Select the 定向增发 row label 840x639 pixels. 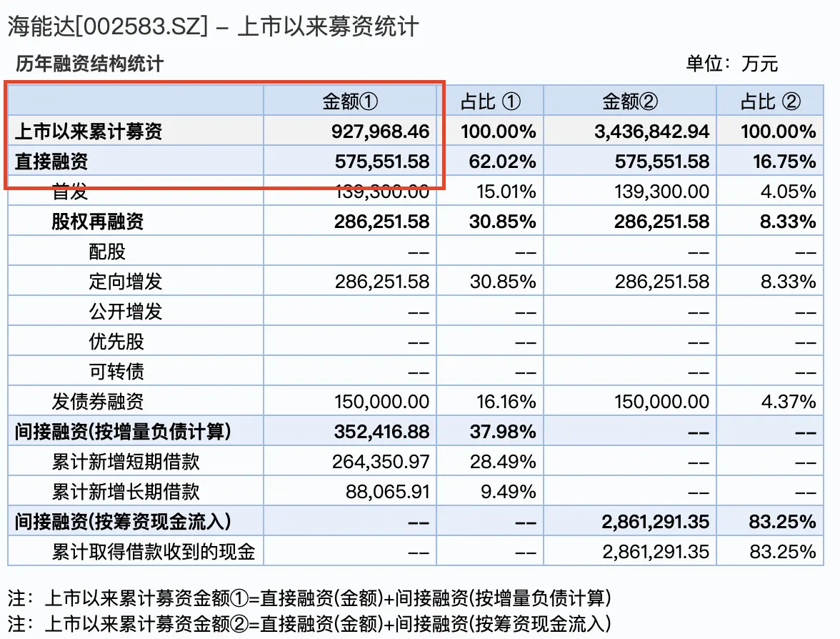(126, 282)
